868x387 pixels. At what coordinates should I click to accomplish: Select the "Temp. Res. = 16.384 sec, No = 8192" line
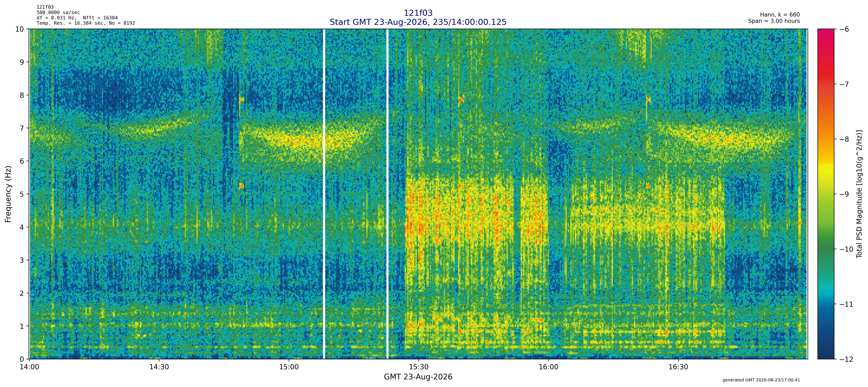click(86, 23)
